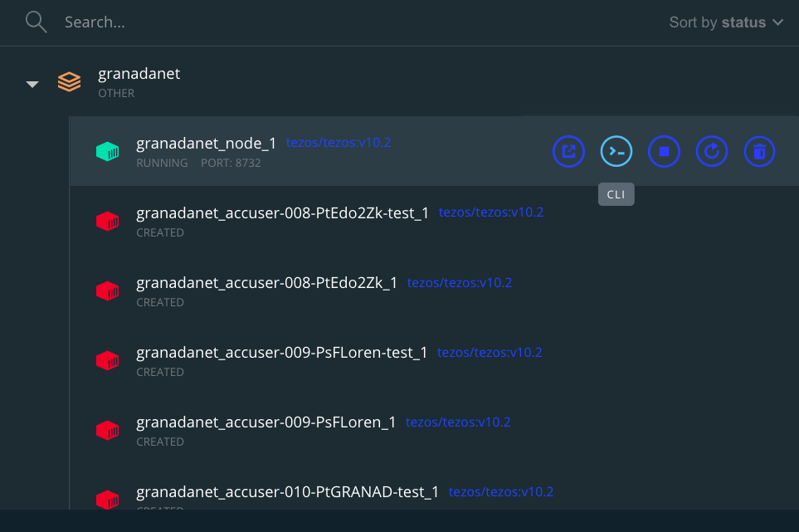Select granadanet_accuser-010-PtGRANAD-test_1 container
Image resolution: width=799 pixels, height=532 pixels.
[287, 492]
